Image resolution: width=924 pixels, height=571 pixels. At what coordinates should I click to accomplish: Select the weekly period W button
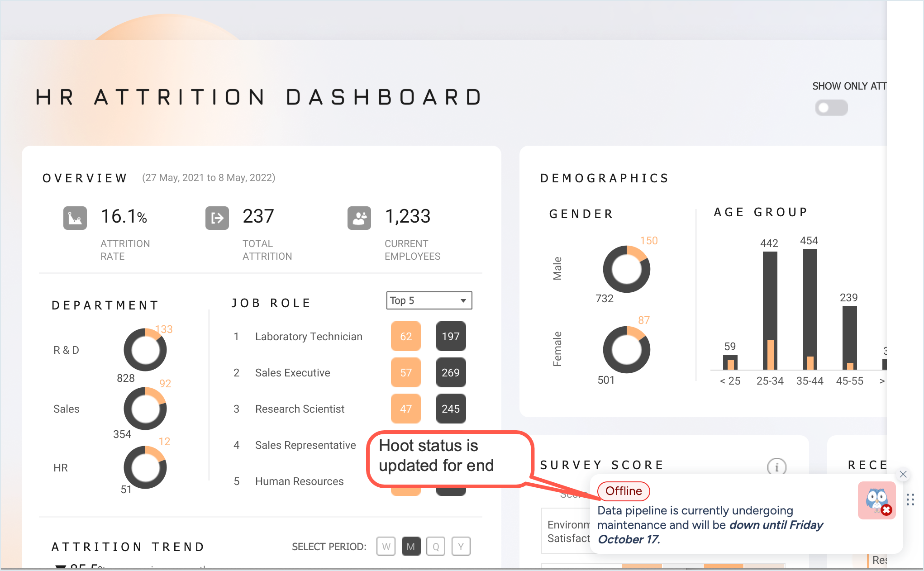point(386,546)
